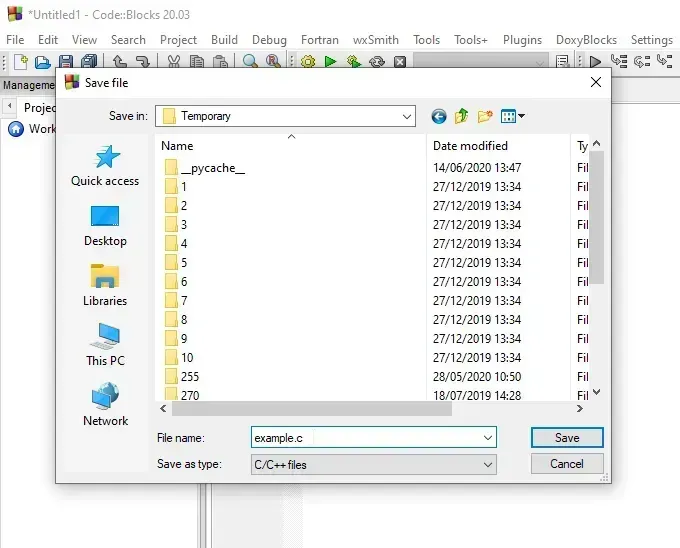
Task: Click the Debug start arrow icon
Action: point(595,62)
